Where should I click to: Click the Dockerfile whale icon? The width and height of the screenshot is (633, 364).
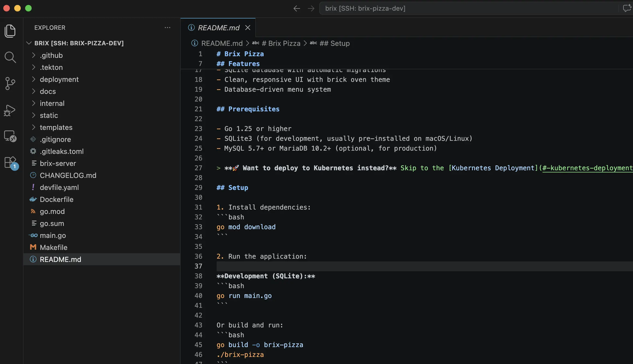[33, 199]
